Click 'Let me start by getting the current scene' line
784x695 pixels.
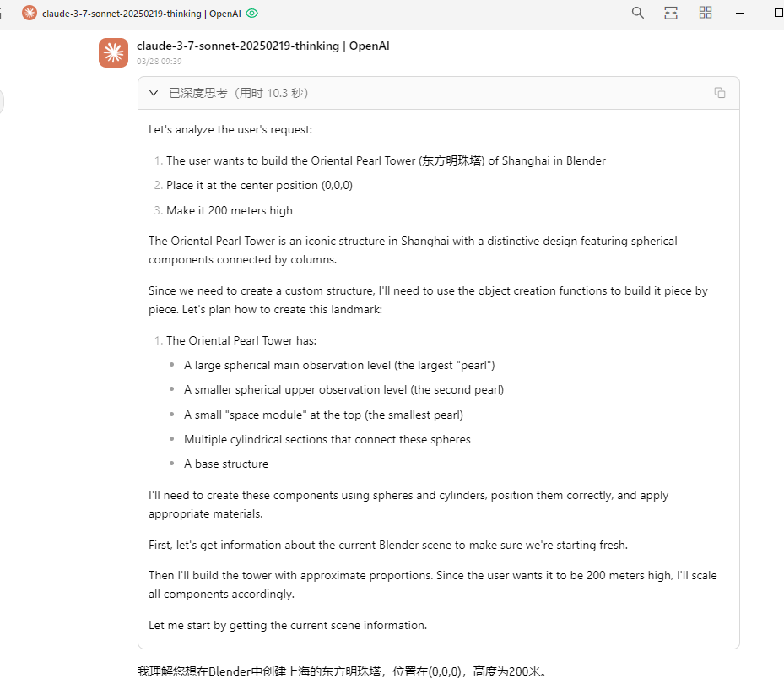(288, 626)
